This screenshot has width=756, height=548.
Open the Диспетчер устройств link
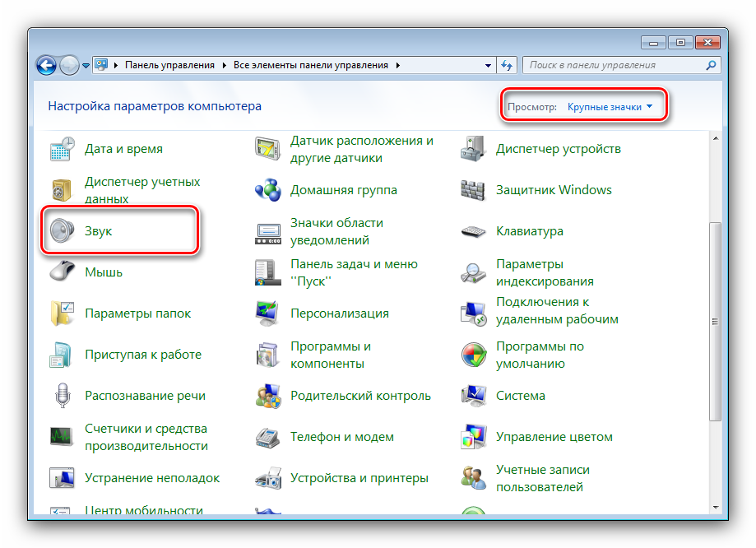(558, 149)
